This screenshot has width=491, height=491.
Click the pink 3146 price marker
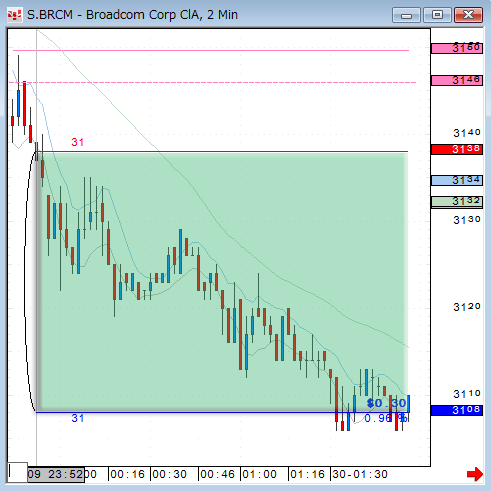tap(457, 80)
